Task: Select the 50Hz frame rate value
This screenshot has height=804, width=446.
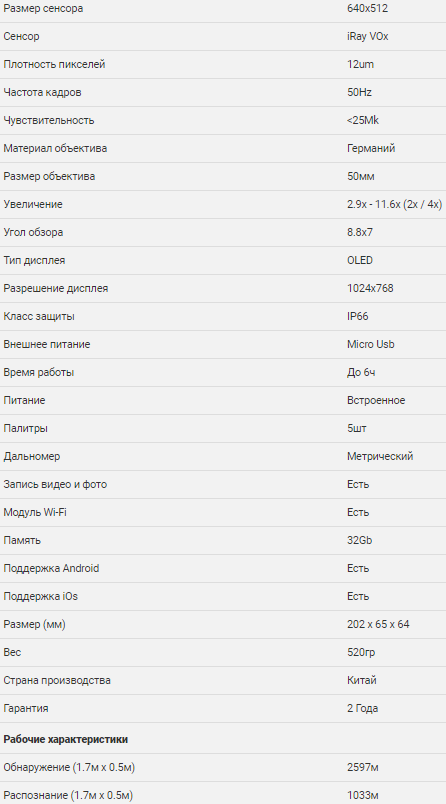Action: [359, 92]
